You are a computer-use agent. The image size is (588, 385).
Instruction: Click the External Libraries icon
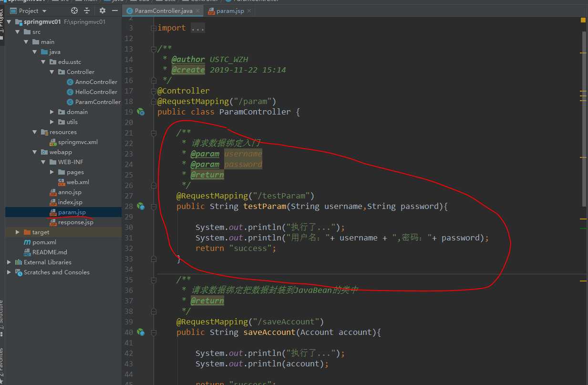click(x=19, y=262)
